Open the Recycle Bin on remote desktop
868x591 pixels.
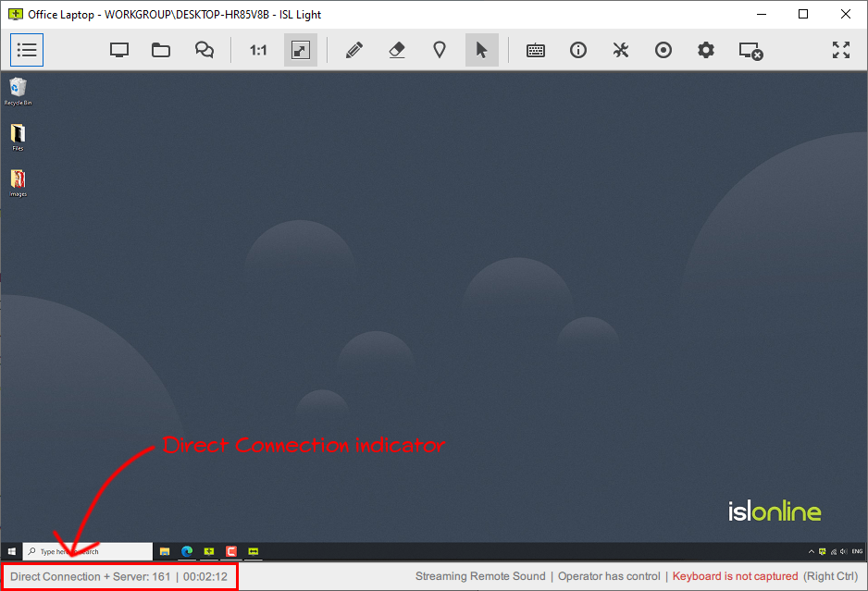click(x=18, y=92)
